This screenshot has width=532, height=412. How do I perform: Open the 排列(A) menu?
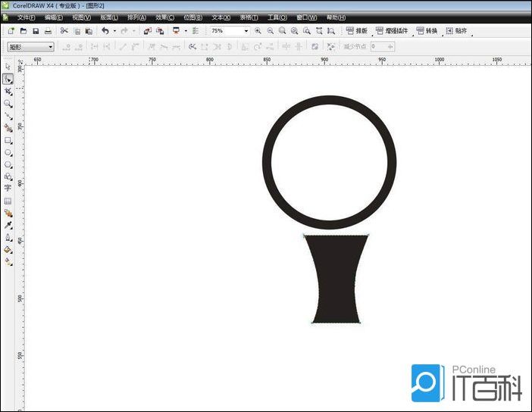pyautogui.click(x=136, y=17)
